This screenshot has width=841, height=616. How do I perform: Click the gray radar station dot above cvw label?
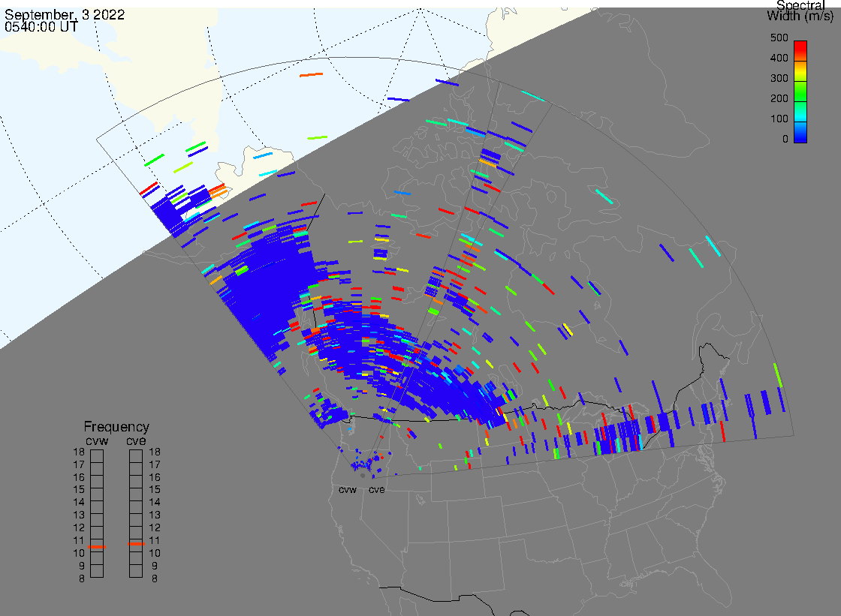click(363, 476)
